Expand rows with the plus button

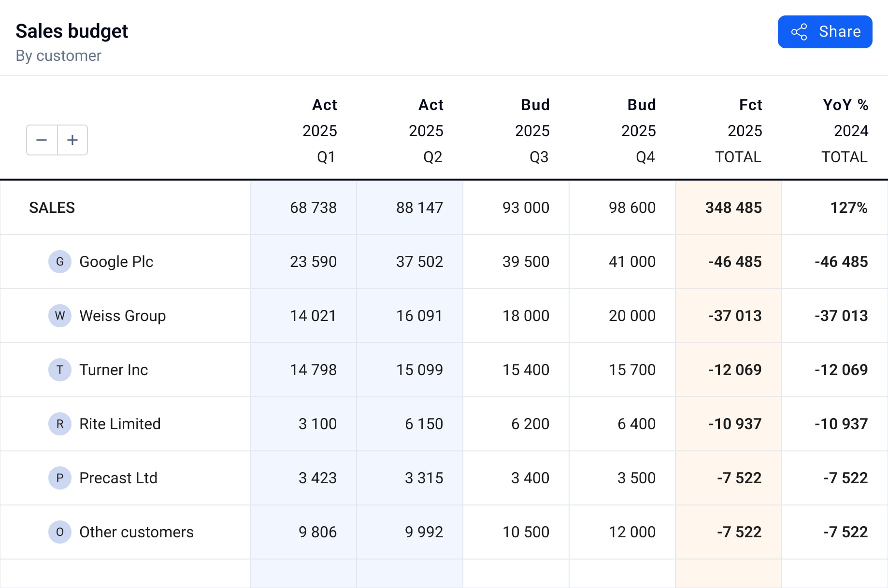pyautogui.click(x=72, y=140)
